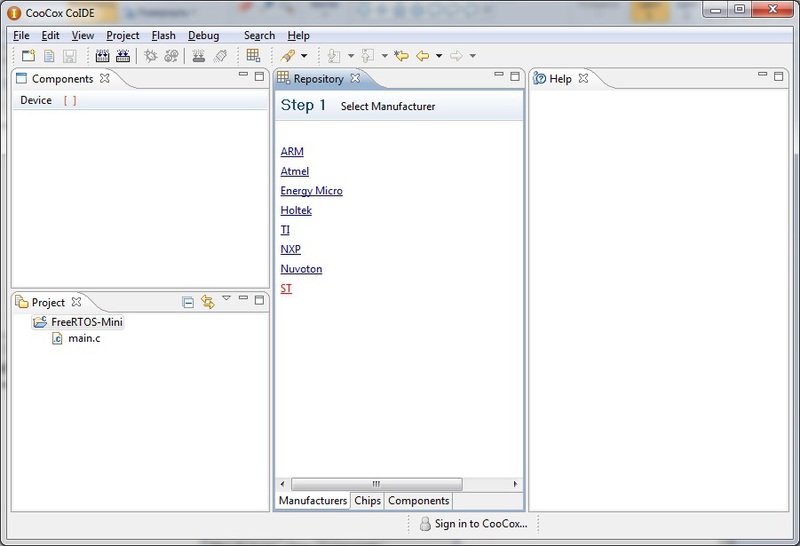Click the TI manufacturer link
Screen dimensions: 800x546
pos(285,230)
